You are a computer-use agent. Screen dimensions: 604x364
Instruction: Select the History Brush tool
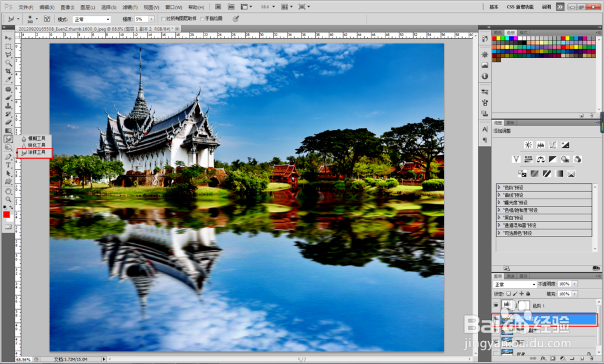8,114
